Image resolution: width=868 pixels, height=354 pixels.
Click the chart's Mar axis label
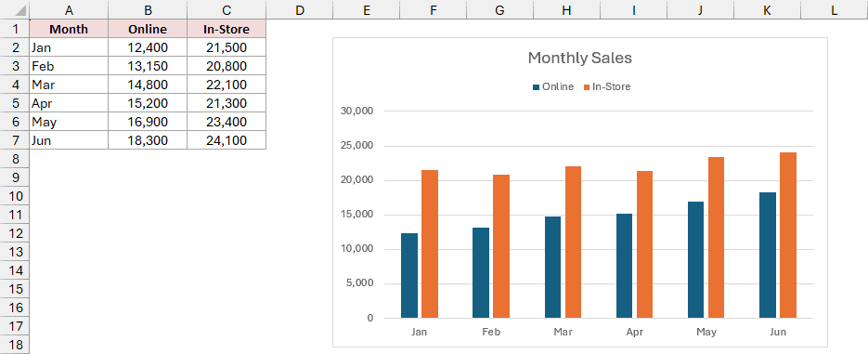tap(563, 332)
